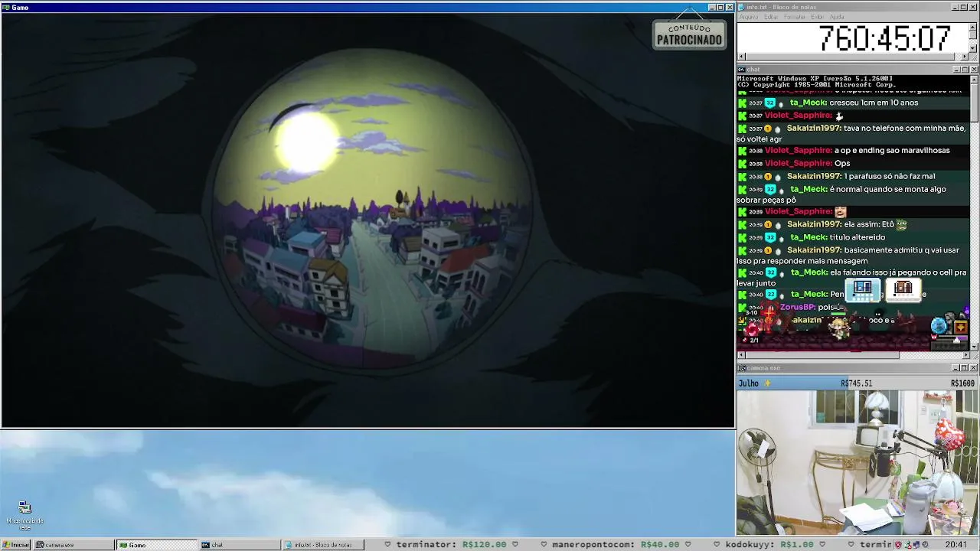Click the Game window title bar icon
The image size is (980, 551).
(6, 8)
